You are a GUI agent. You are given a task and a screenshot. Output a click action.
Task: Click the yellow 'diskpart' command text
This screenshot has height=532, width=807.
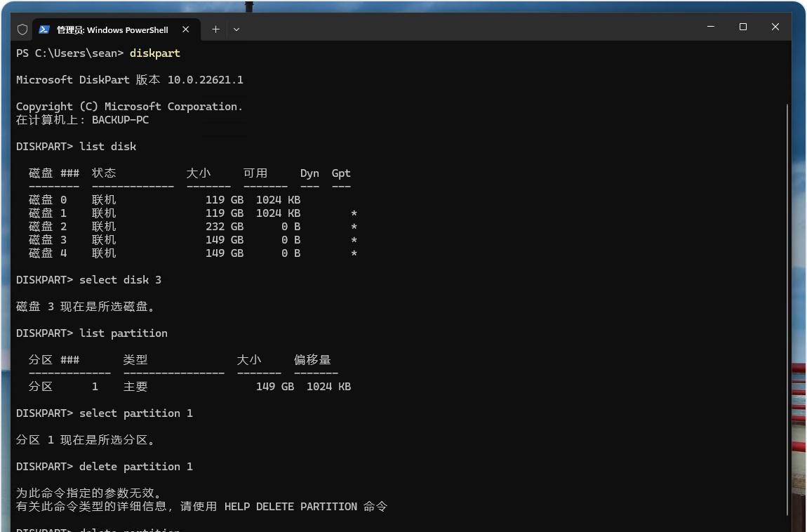pyautogui.click(x=155, y=53)
